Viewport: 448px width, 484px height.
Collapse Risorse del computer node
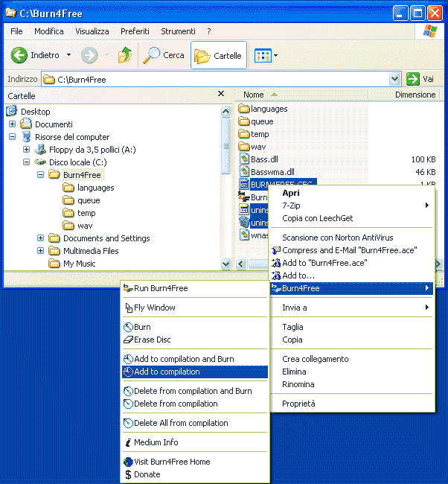[x=13, y=137]
